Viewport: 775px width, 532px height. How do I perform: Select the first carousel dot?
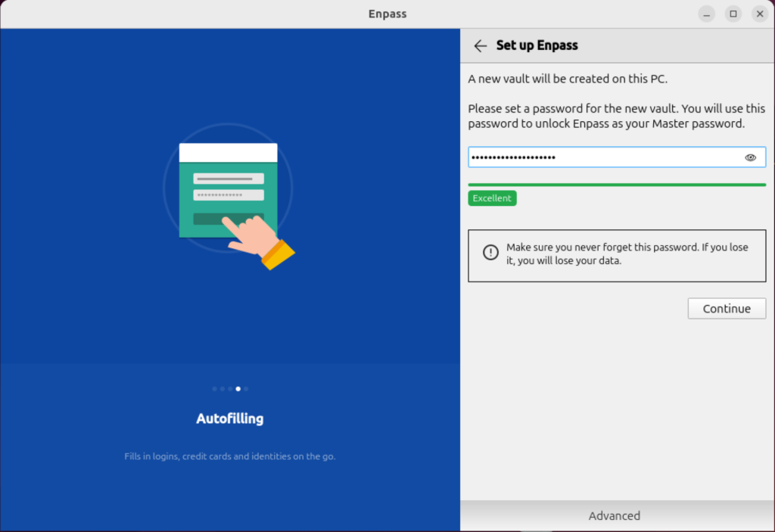click(x=214, y=388)
